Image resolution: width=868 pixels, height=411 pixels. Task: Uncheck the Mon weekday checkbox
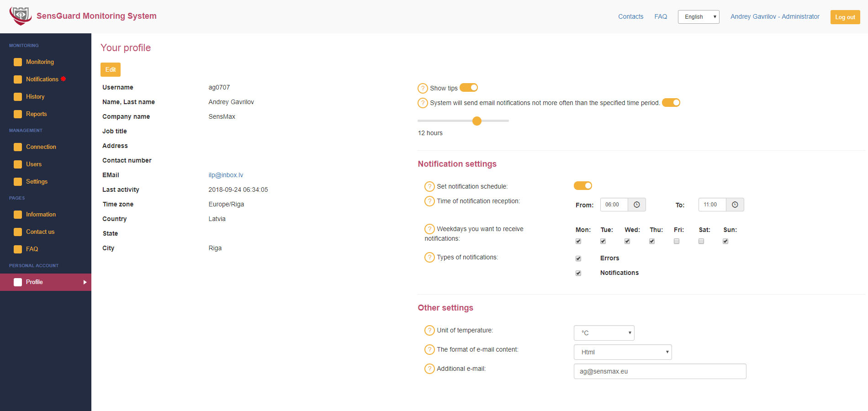pyautogui.click(x=578, y=241)
